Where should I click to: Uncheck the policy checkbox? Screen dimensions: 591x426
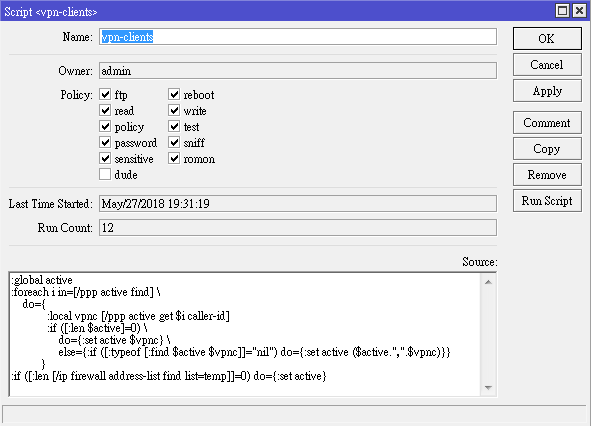click(x=105, y=126)
